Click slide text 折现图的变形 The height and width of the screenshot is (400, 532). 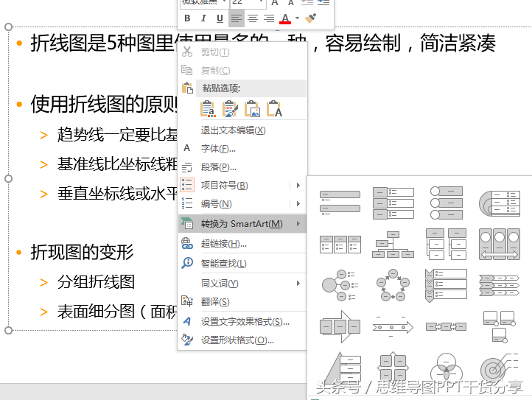click(82, 252)
